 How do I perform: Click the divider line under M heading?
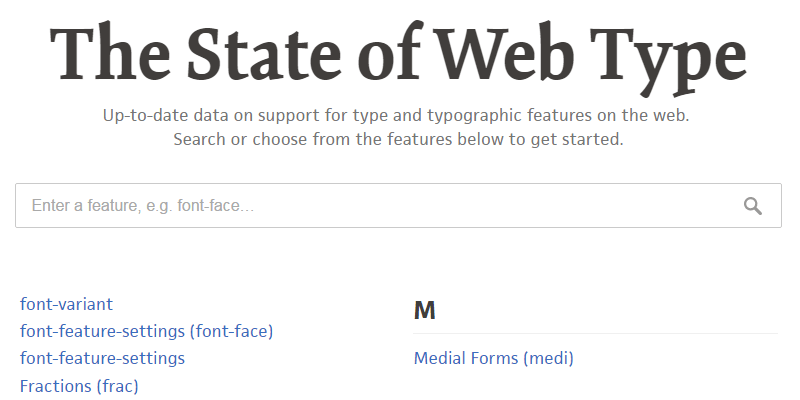[595, 333]
